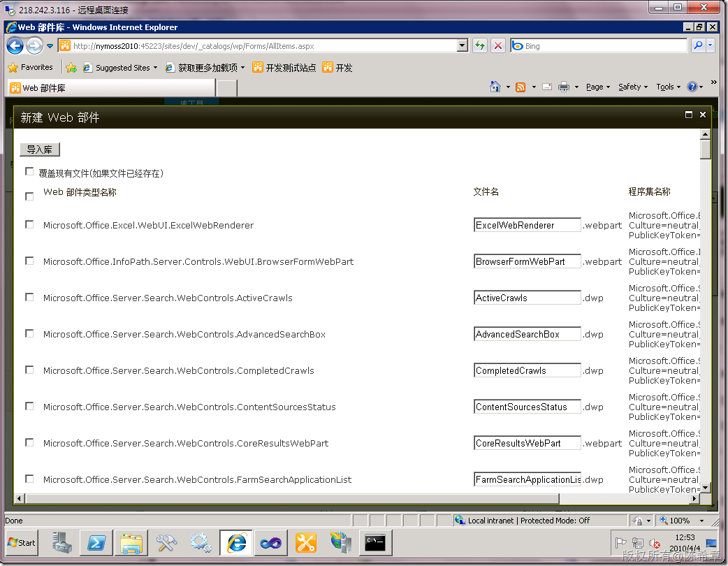
Task: Click the dialog horizontal scrollbar thumb
Action: 293,498
